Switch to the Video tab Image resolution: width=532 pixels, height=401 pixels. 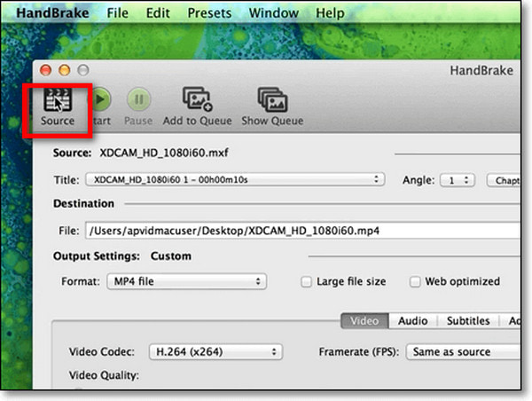(x=364, y=320)
